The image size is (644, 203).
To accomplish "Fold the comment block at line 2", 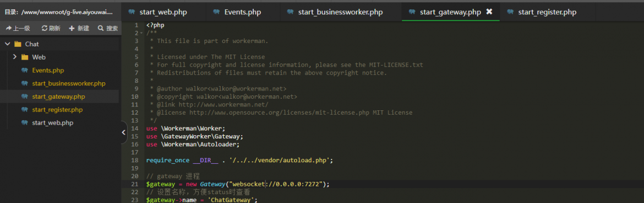I will (x=141, y=33).
